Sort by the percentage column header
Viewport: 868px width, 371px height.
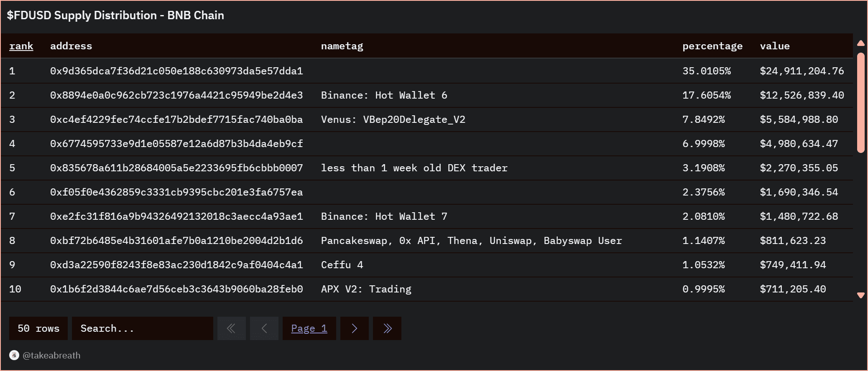[712, 46]
